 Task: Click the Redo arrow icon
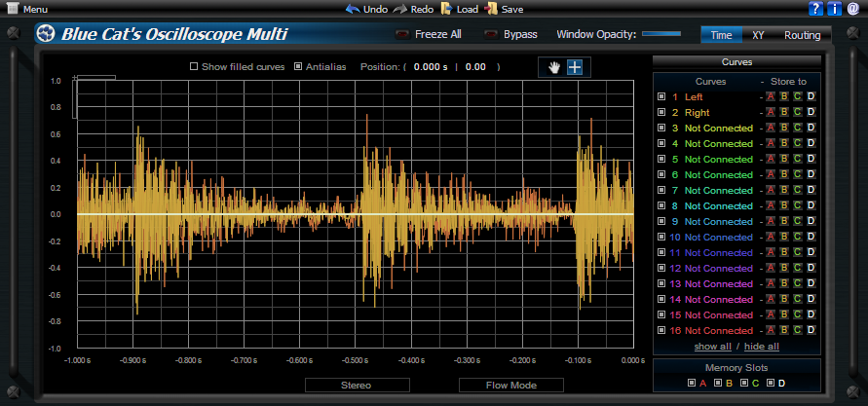point(400,9)
